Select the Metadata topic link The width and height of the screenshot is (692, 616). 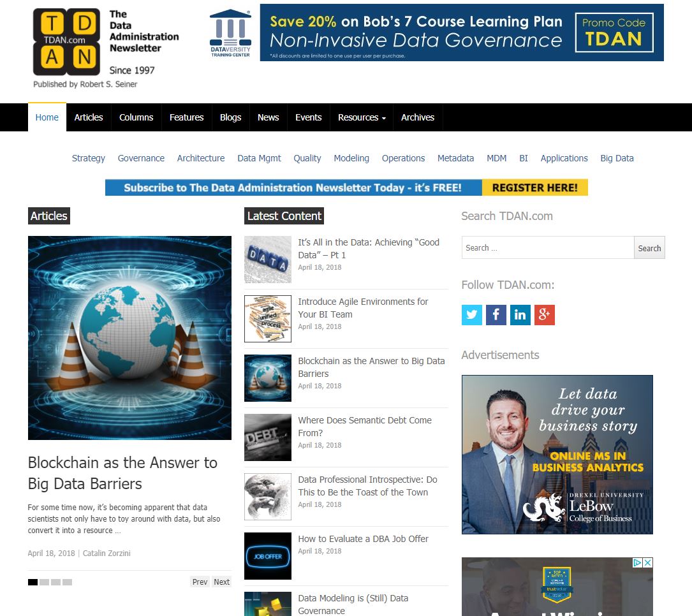coord(455,158)
